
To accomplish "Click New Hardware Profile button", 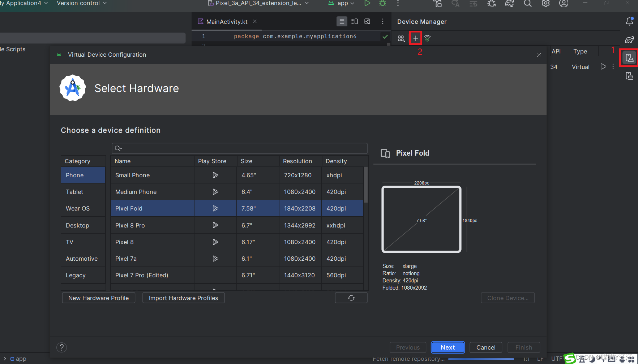I will point(99,298).
